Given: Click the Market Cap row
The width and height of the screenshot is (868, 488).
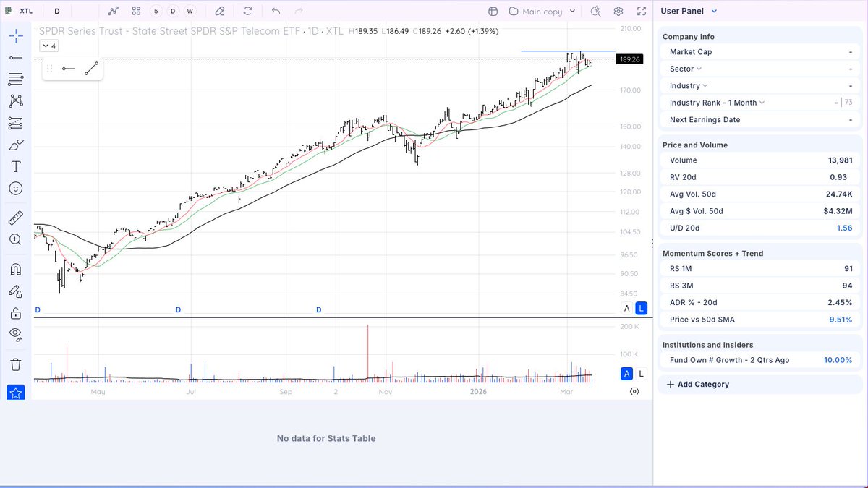Looking at the screenshot, I should pyautogui.click(x=759, y=52).
